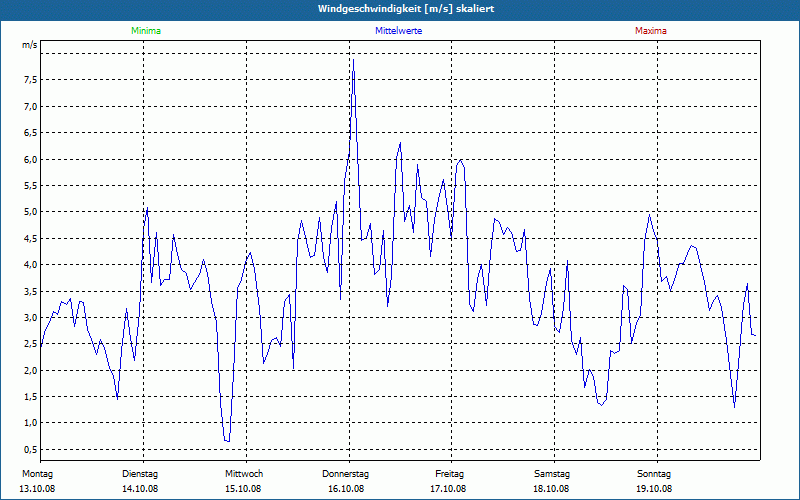
Task: Click the 1,0 y-axis value
Action: click(30, 423)
